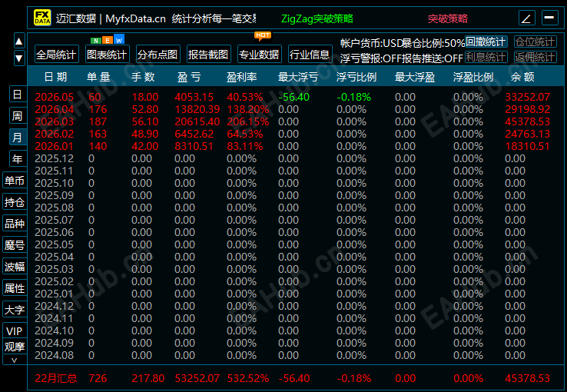Click balance value 33252.07
This screenshot has height=392, width=567.
pos(528,97)
